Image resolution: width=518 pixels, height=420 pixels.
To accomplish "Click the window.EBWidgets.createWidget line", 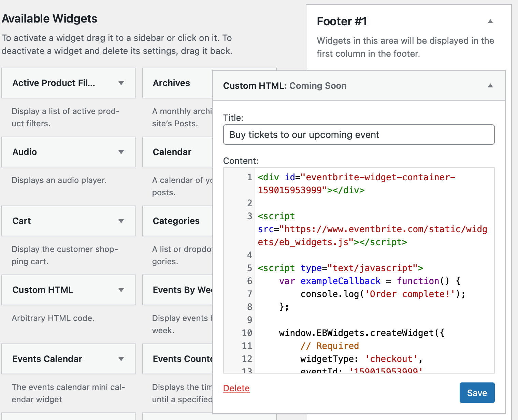I will [362, 333].
